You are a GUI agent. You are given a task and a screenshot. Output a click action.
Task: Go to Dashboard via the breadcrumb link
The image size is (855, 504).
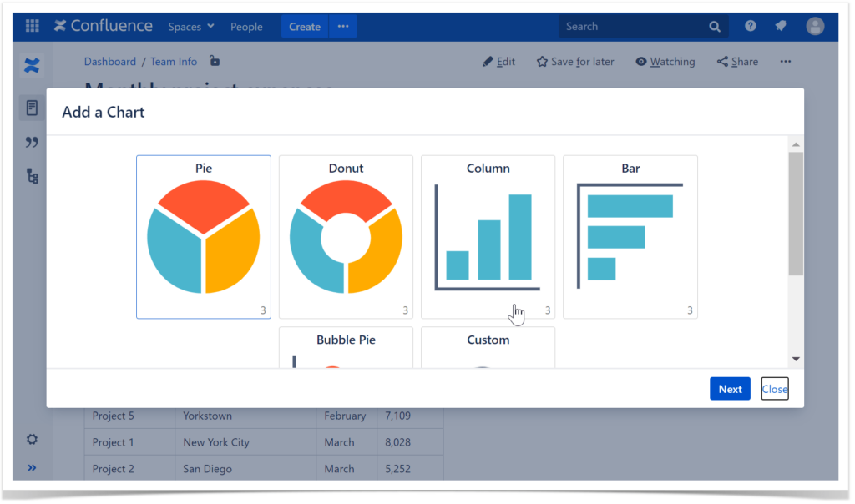[110, 61]
